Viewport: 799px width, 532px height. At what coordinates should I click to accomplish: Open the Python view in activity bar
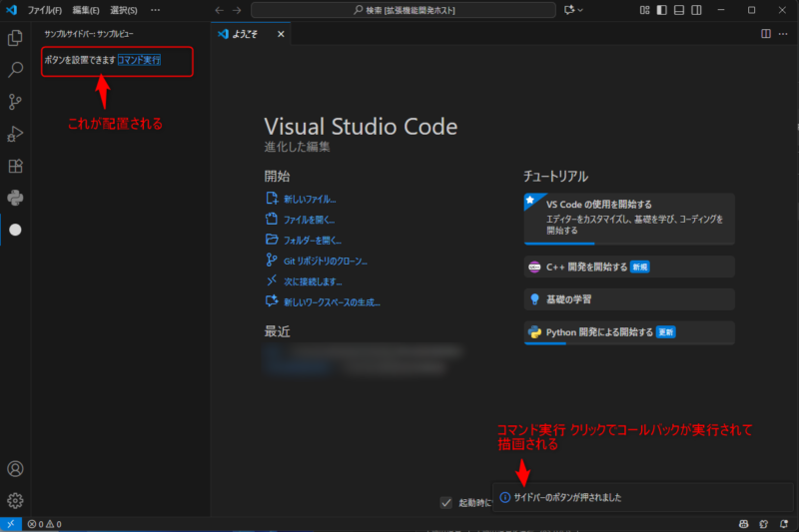[x=15, y=197]
